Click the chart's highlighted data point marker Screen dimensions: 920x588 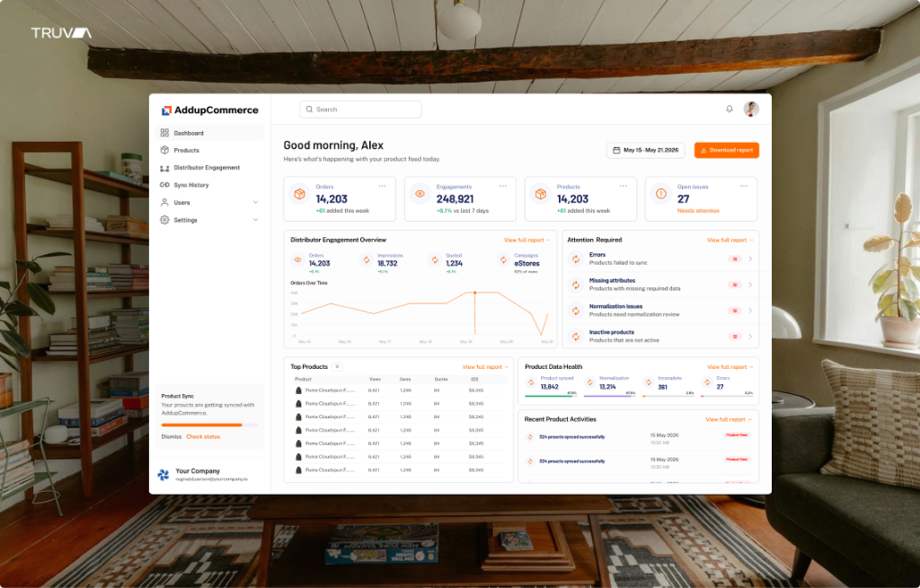click(x=474, y=292)
